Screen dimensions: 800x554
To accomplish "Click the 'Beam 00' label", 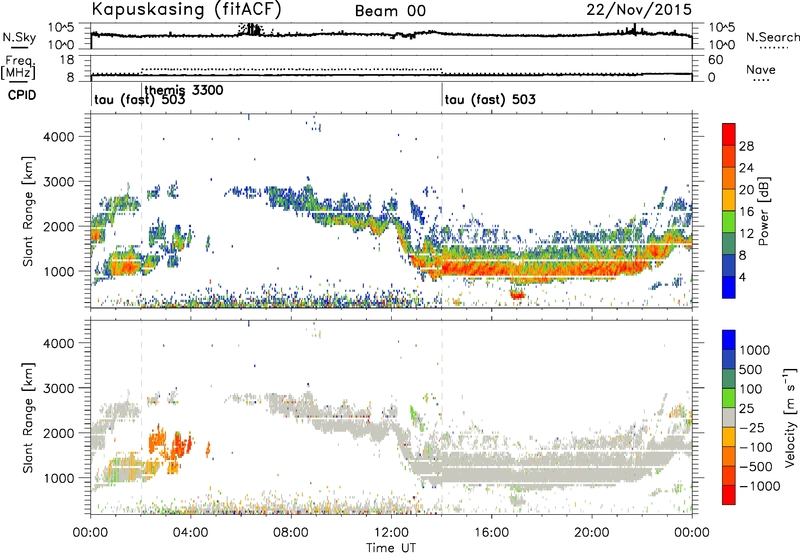I will tap(390, 11).
